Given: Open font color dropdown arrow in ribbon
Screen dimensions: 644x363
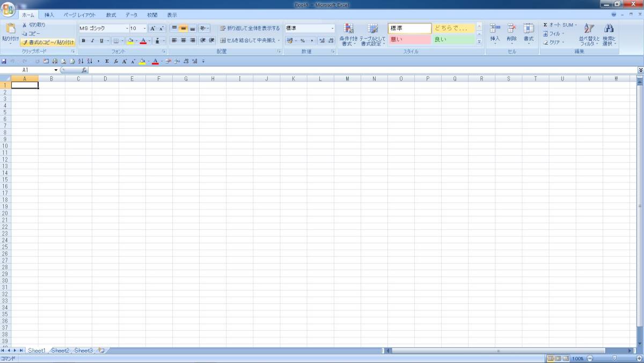Looking at the screenshot, I should tap(149, 41).
